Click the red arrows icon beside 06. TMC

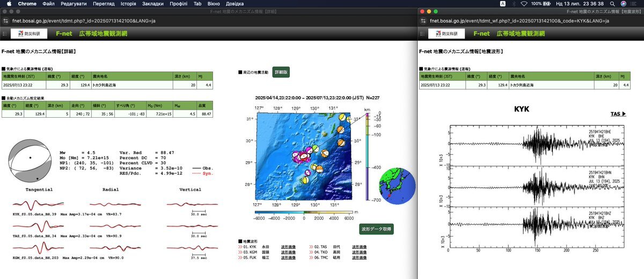(312, 257)
